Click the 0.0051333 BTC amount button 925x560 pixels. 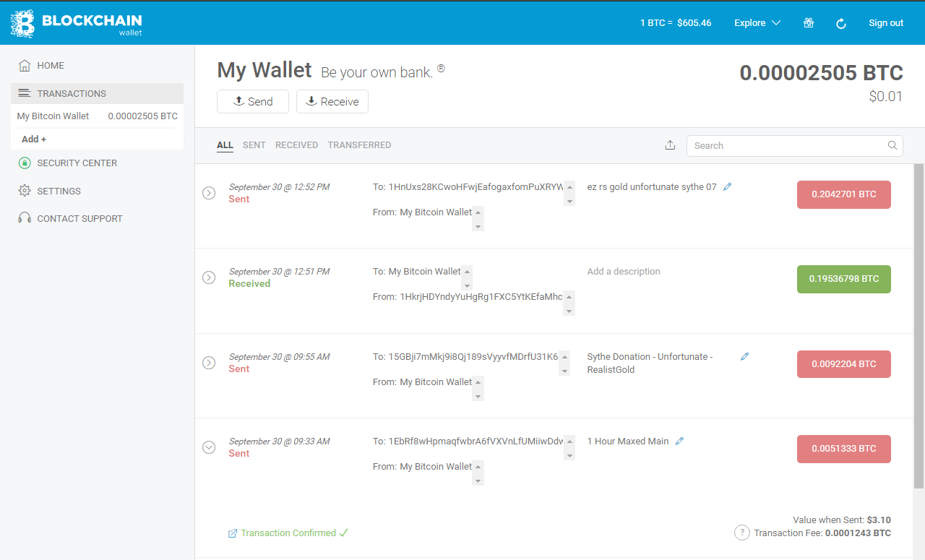[844, 449]
